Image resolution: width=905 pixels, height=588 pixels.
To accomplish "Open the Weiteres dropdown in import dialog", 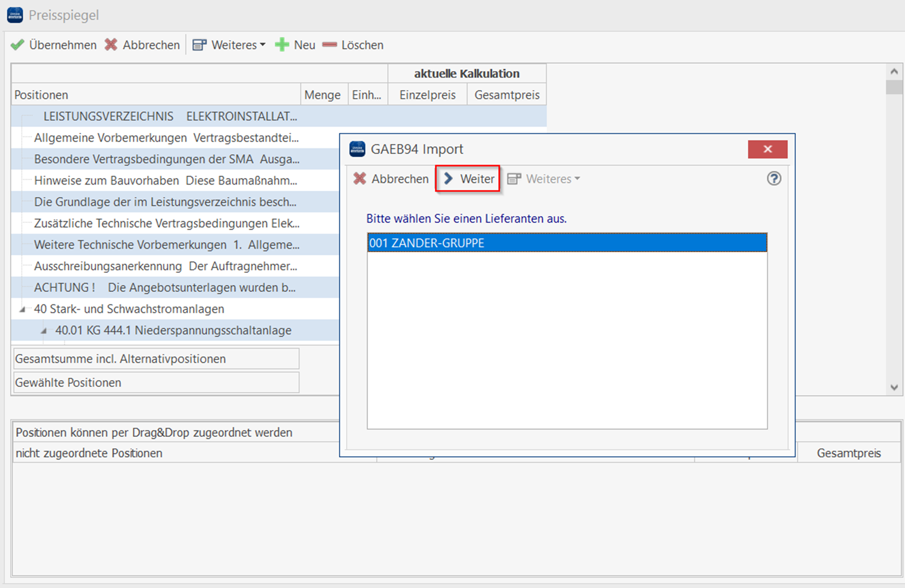I will pyautogui.click(x=544, y=179).
